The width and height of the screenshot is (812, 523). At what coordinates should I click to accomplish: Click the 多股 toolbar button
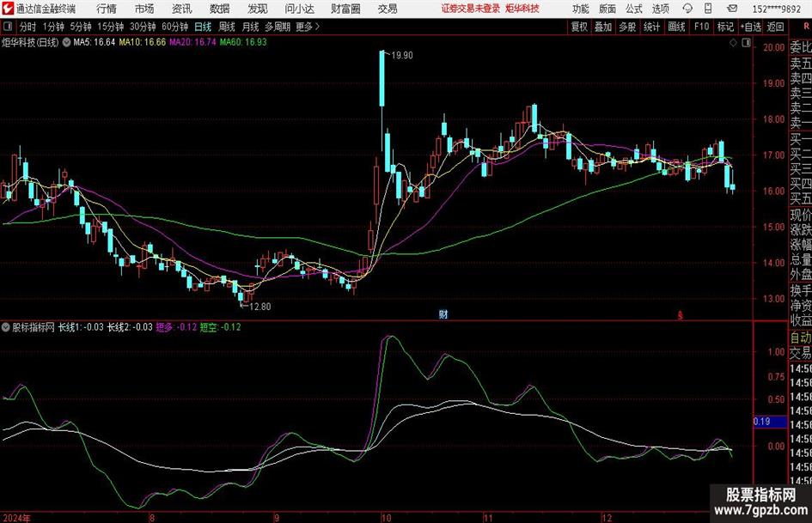(x=627, y=27)
